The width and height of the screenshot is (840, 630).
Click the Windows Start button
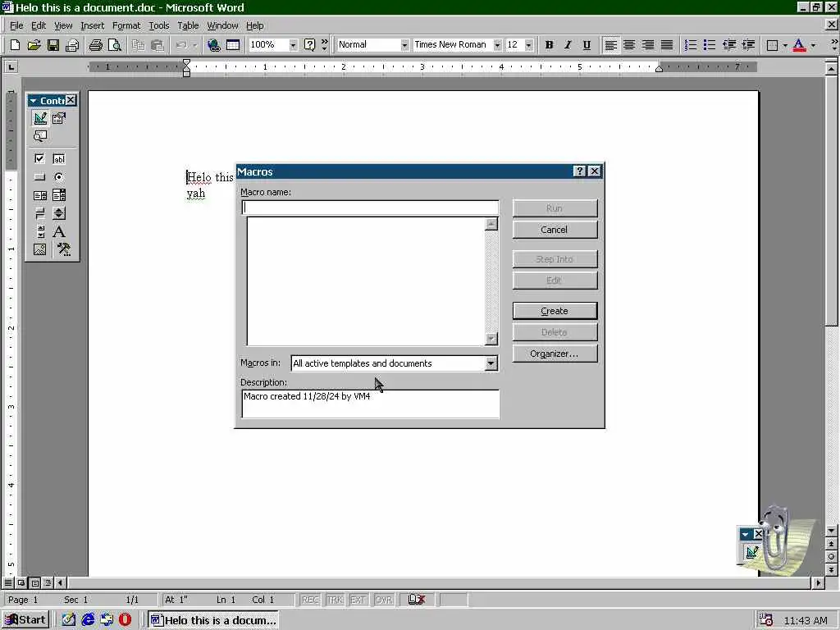(25, 620)
